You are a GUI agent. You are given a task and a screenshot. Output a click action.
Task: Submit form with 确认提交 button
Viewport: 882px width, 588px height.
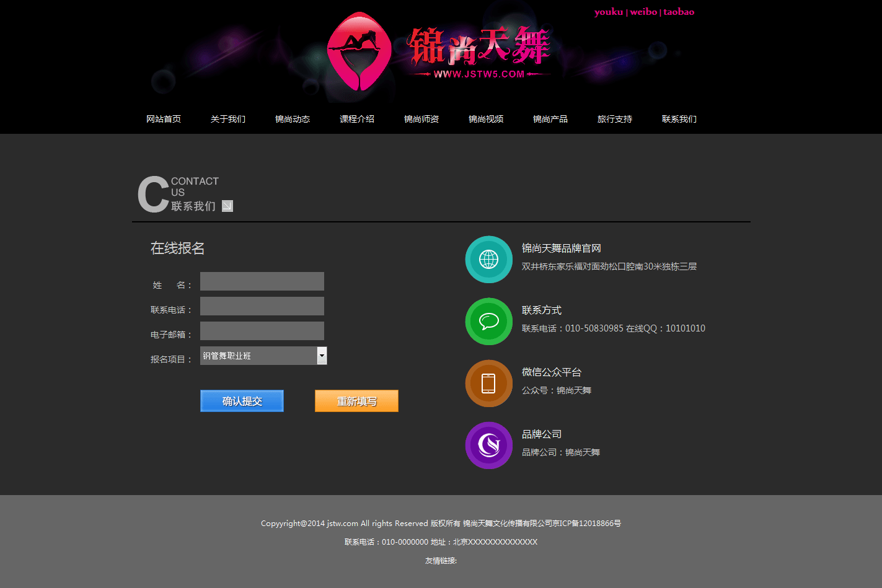(242, 401)
